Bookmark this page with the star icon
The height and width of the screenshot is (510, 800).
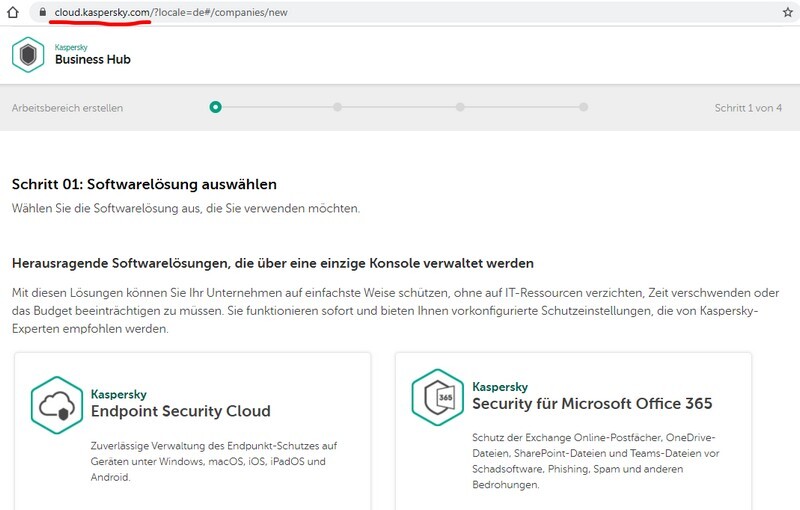tap(788, 12)
